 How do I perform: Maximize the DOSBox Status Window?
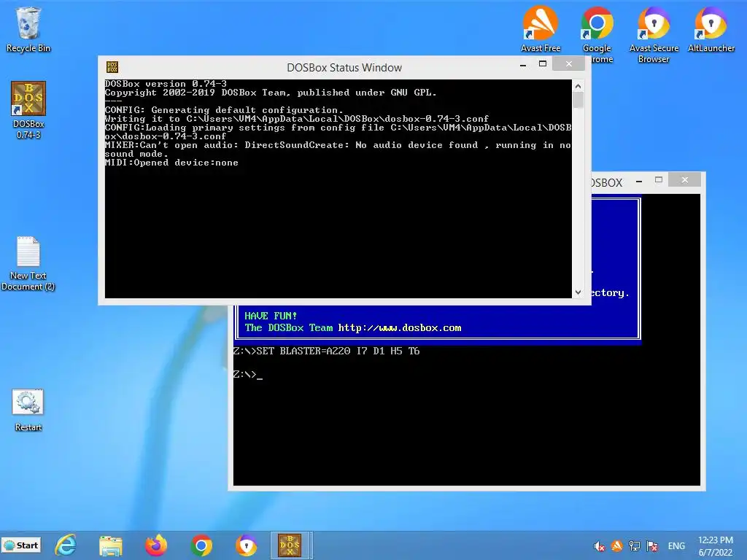(543, 64)
